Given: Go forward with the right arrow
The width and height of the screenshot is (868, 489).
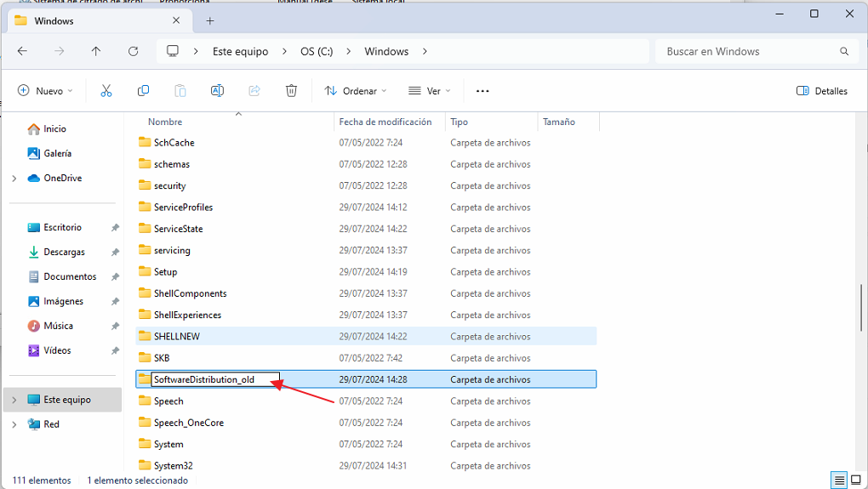Looking at the screenshot, I should [x=60, y=51].
